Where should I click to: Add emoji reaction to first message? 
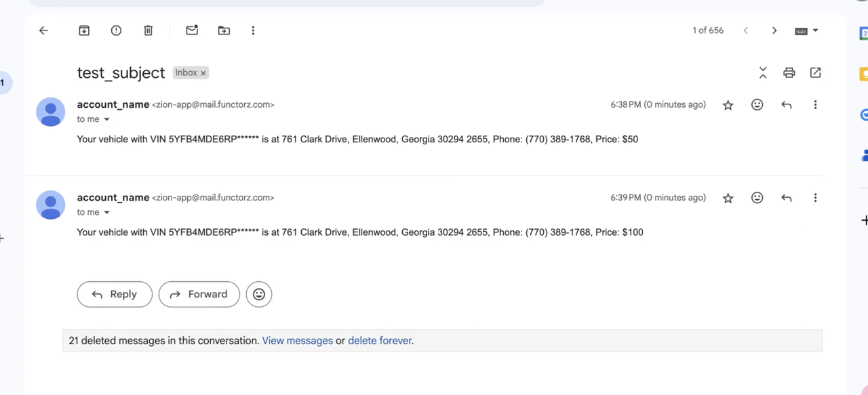click(x=757, y=105)
